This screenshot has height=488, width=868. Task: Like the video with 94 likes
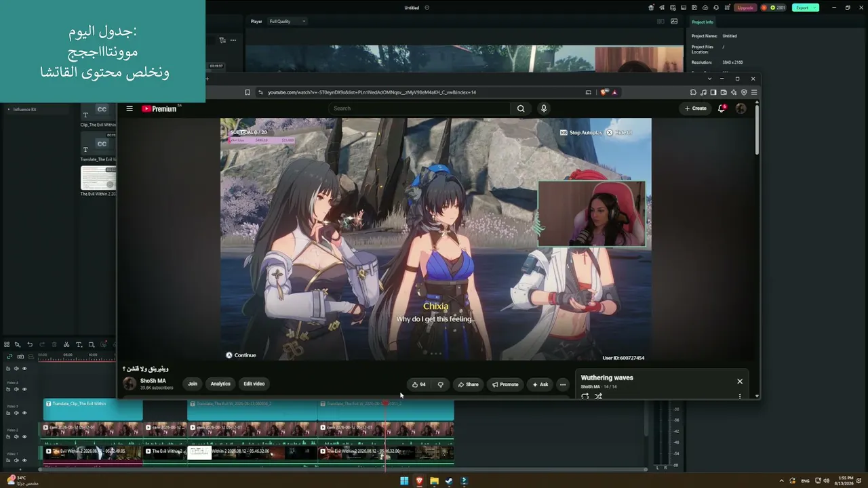point(419,384)
